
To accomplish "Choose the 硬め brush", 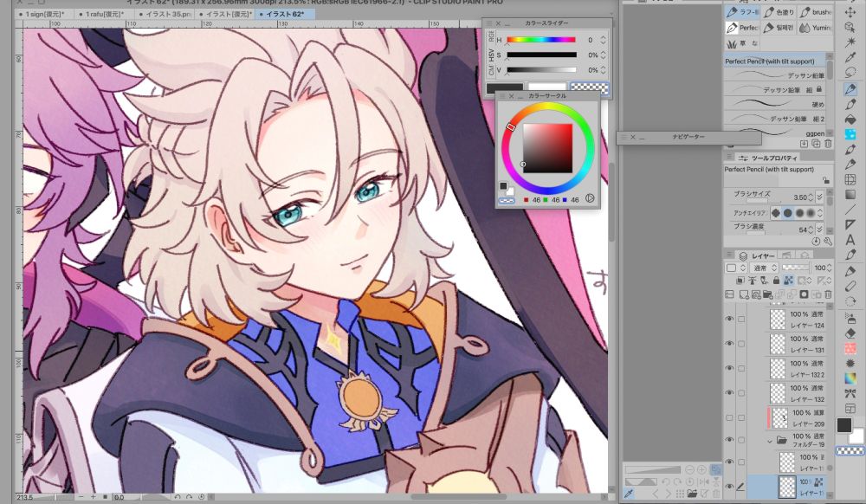I will coord(775,104).
